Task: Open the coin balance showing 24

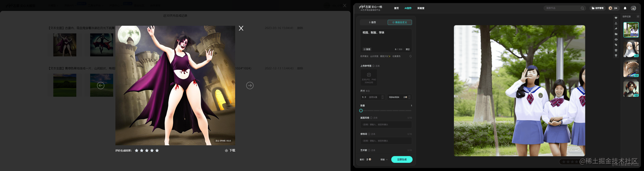Action: tap(613, 8)
